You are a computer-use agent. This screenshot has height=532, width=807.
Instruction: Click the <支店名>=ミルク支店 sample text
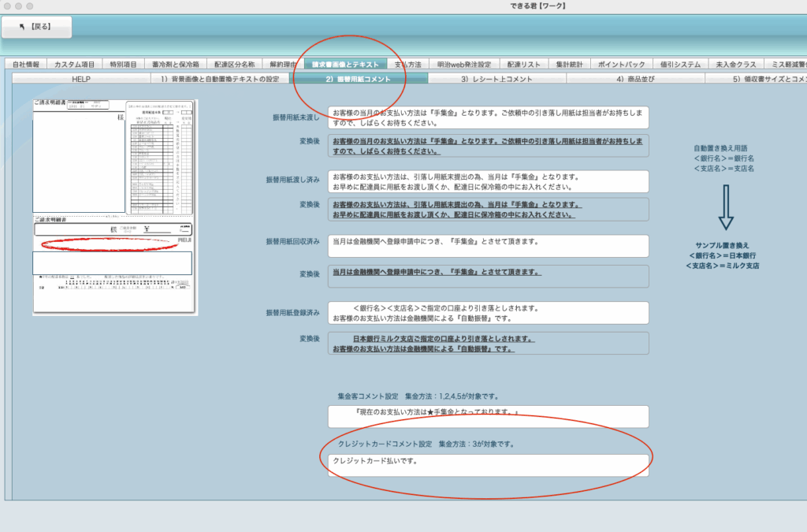tap(723, 266)
